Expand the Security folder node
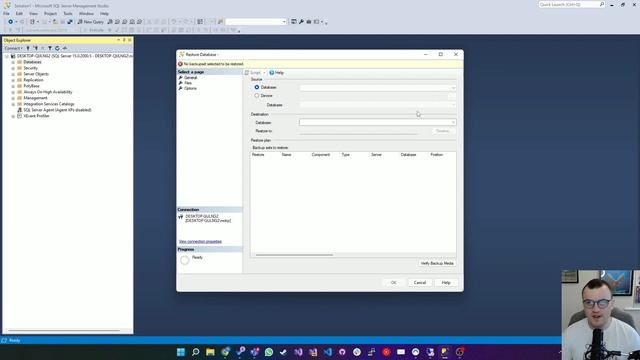Screen dimensions: 640x360 click(x=13, y=68)
